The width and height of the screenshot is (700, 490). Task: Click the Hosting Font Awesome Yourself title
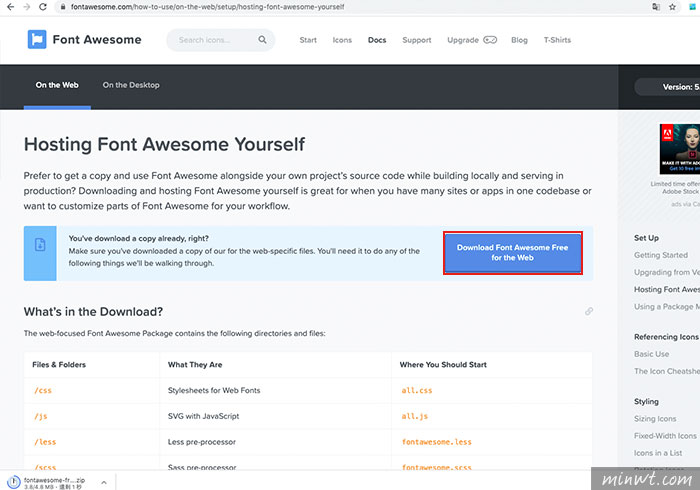[x=164, y=144]
